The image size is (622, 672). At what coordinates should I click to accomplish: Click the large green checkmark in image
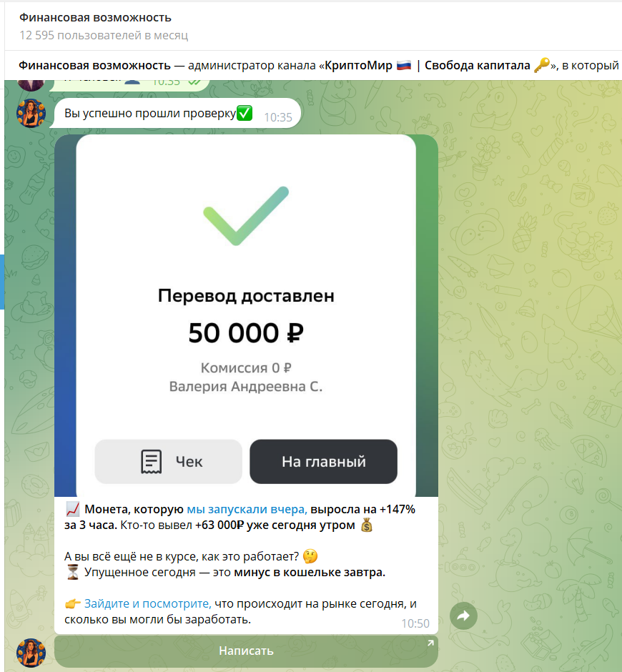click(246, 216)
